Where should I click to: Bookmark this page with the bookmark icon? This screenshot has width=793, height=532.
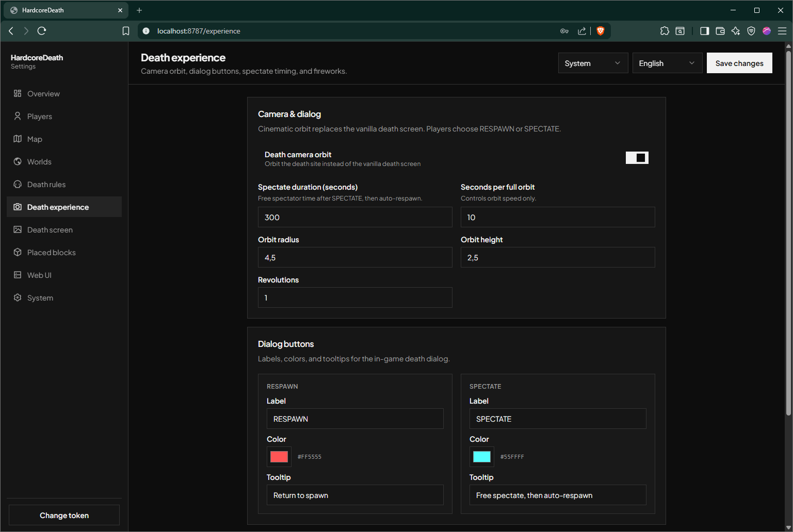coord(126,31)
